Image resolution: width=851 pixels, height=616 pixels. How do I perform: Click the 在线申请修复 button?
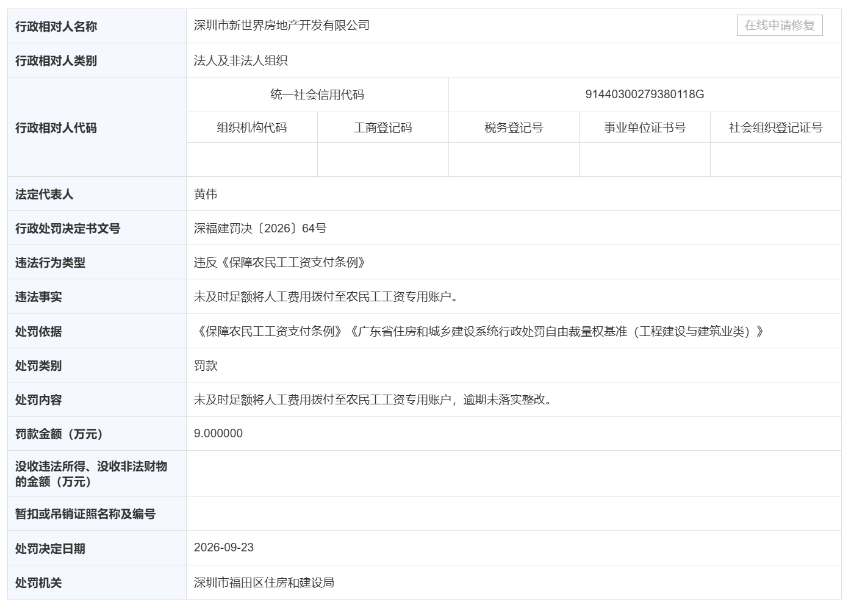pos(779,26)
